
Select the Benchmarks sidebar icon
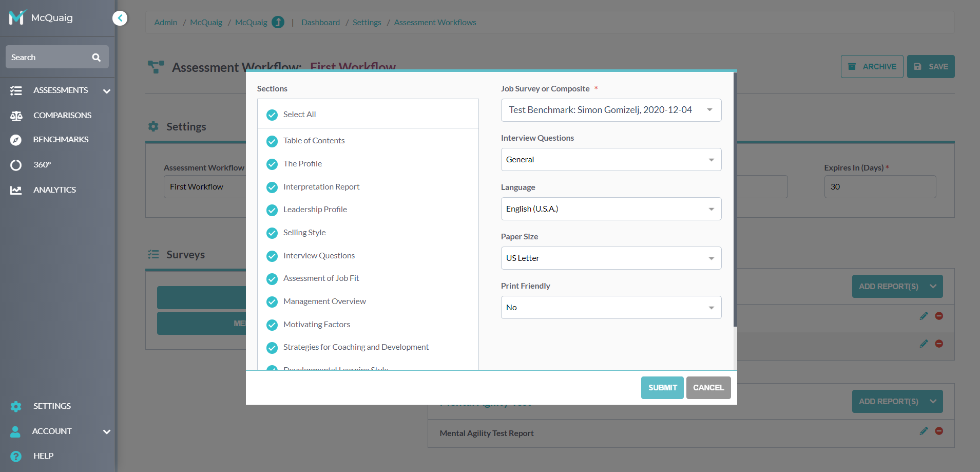pyautogui.click(x=16, y=139)
